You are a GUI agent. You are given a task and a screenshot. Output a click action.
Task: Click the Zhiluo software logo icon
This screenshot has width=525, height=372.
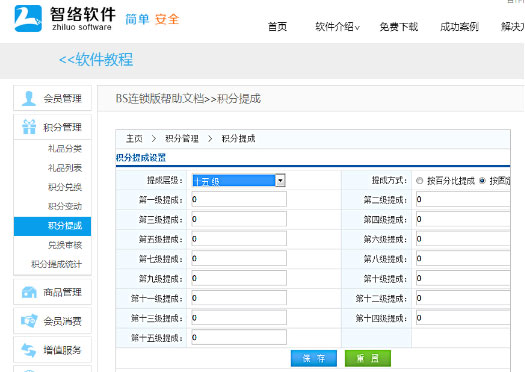(x=28, y=18)
